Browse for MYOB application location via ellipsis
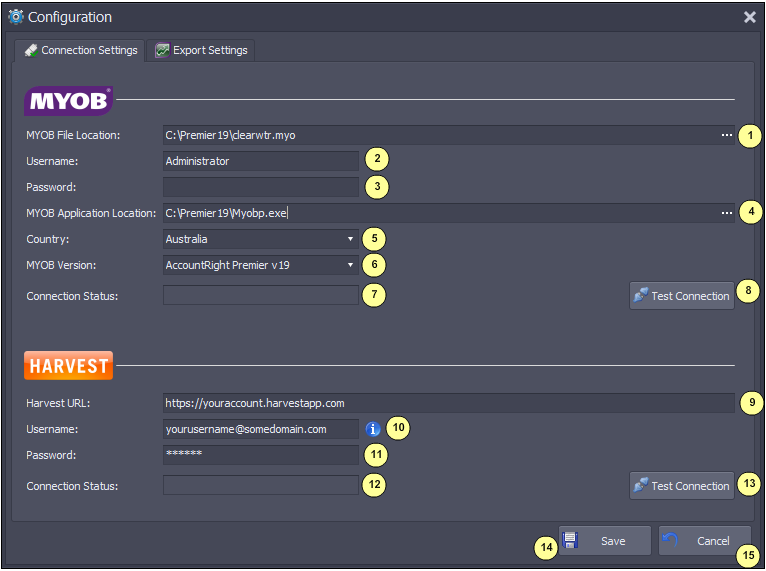 tap(726, 213)
